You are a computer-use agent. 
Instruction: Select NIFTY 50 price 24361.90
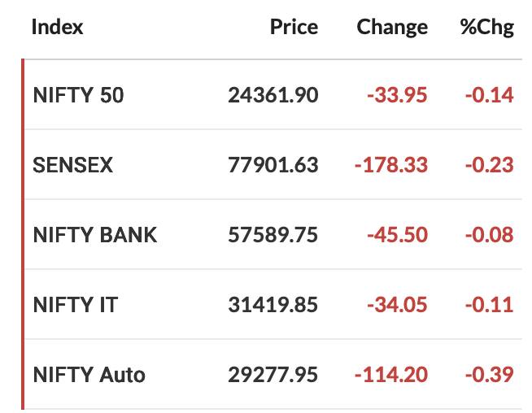tap(273, 95)
